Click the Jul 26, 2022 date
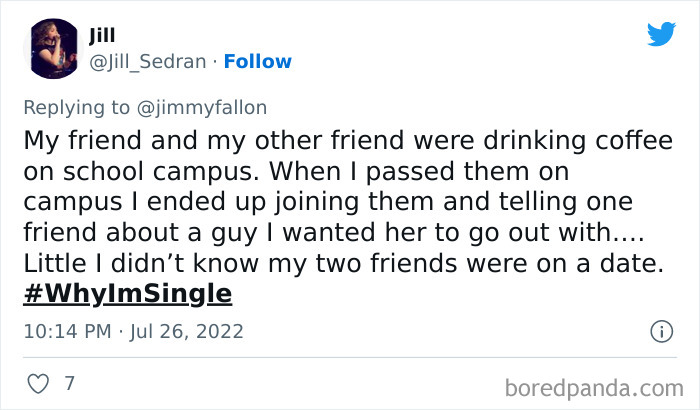The height and width of the screenshot is (410, 700). click(188, 331)
